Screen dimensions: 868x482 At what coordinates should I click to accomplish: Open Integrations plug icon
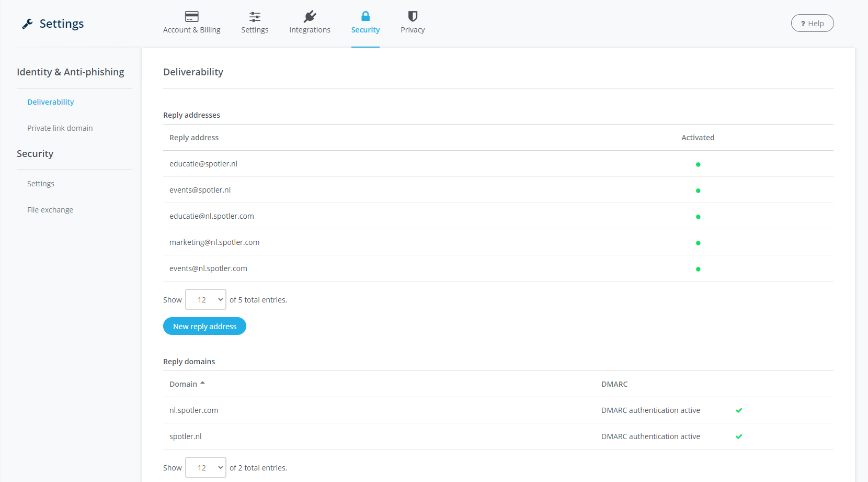click(310, 16)
